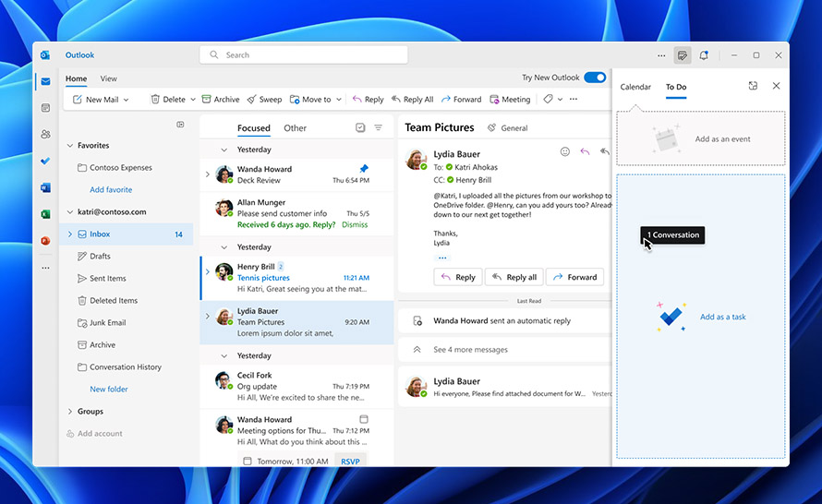Collapse first Yesterday group header

pos(224,150)
